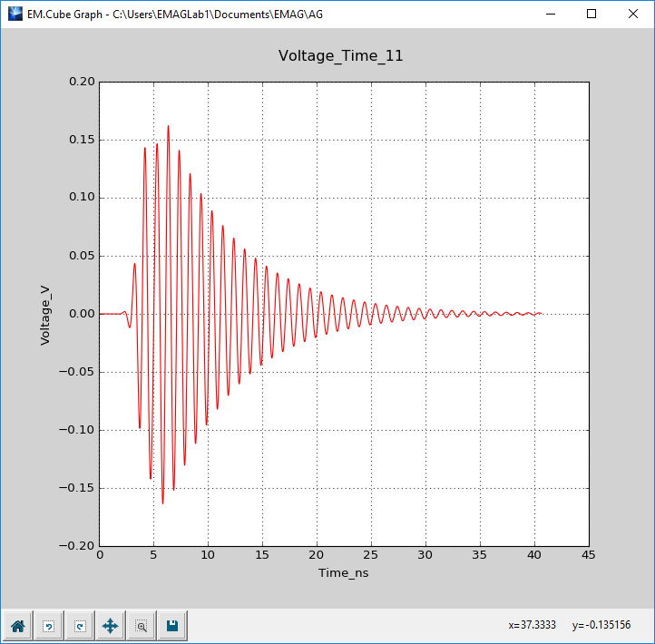Click the Home reset view icon

[17, 626]
